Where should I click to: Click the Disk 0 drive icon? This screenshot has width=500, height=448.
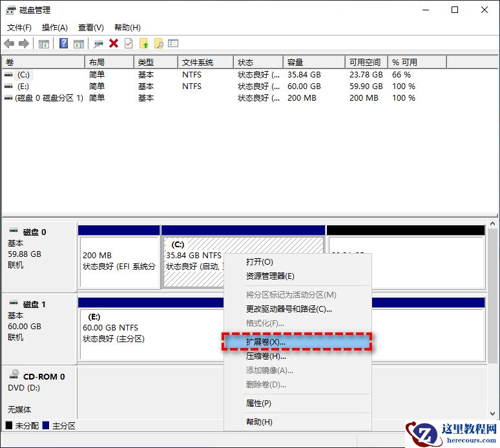tap(14, 230)
